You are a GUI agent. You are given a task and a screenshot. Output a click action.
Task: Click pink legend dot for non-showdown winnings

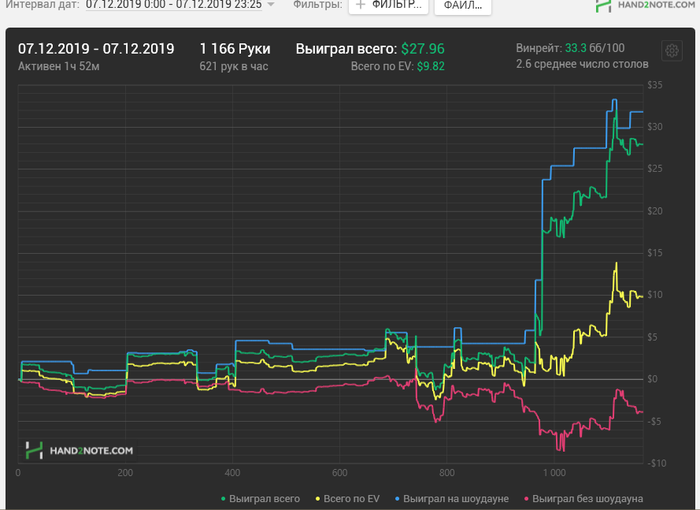(x=526, y=499)
